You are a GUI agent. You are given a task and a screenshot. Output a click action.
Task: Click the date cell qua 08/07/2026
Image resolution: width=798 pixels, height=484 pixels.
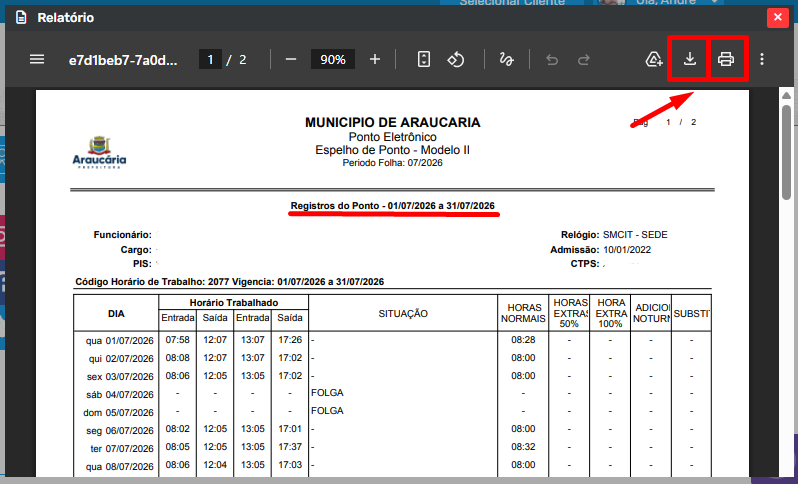120,467
